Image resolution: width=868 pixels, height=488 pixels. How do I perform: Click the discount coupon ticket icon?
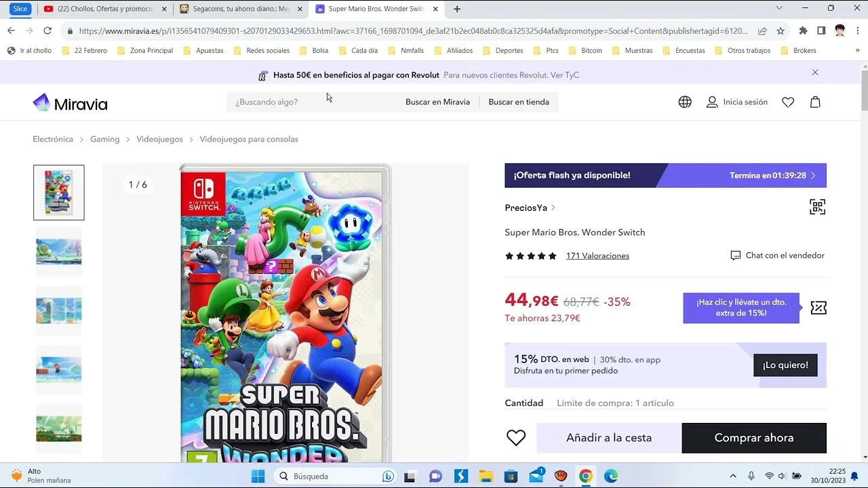[818, 308]
